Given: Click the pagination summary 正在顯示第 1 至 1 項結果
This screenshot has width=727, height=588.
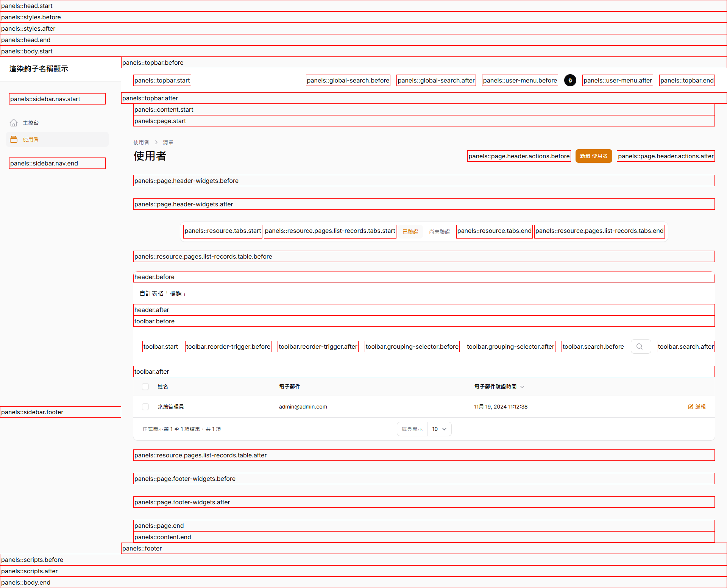Looking at the screenshot, I should (182, 429).
